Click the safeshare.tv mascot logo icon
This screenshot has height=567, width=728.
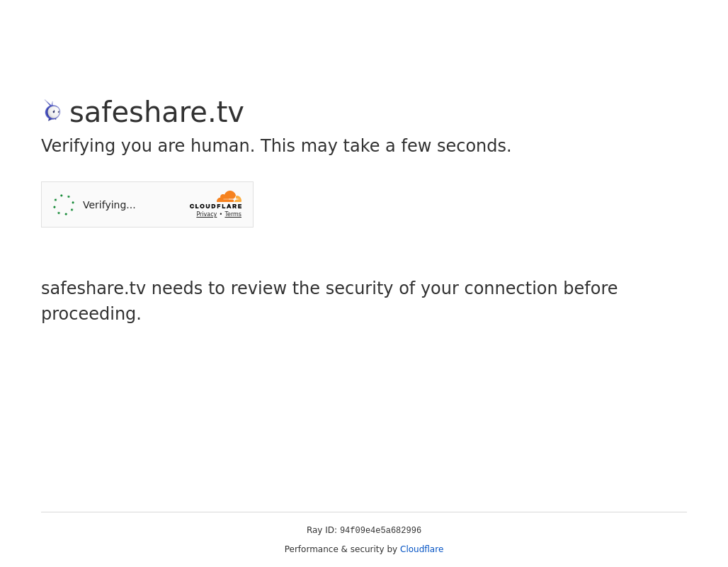52,111
